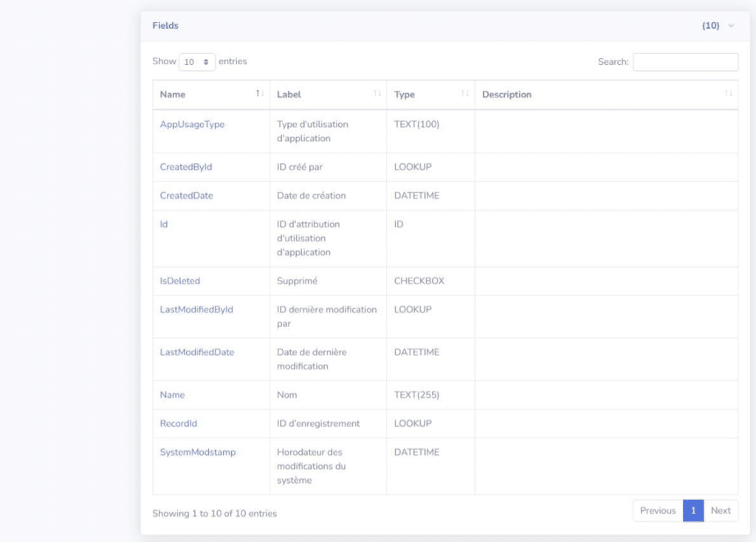The width and height of the screenshot is (756, 542).
Task: Open the LastModifiedDate field link
Action: coord(197,352)
